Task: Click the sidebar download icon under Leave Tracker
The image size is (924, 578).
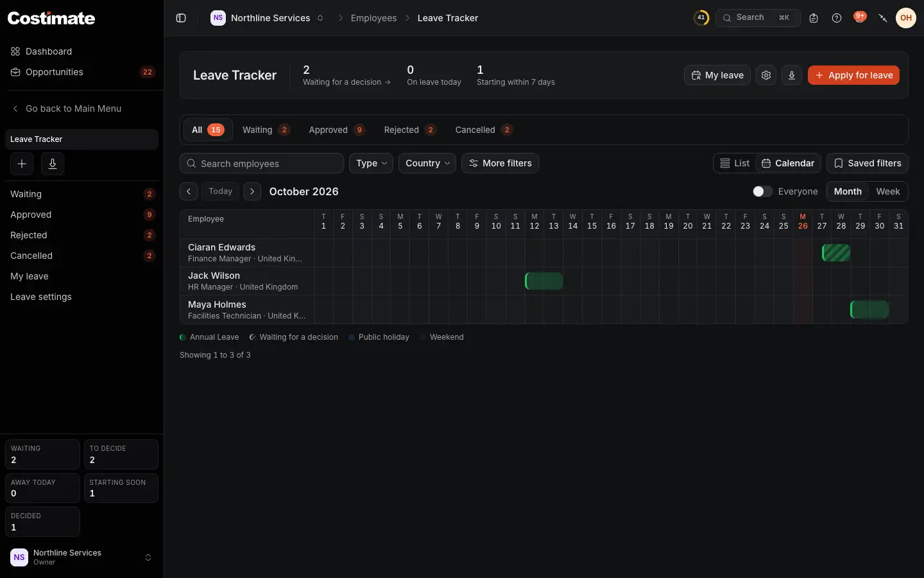Action: 53,164
